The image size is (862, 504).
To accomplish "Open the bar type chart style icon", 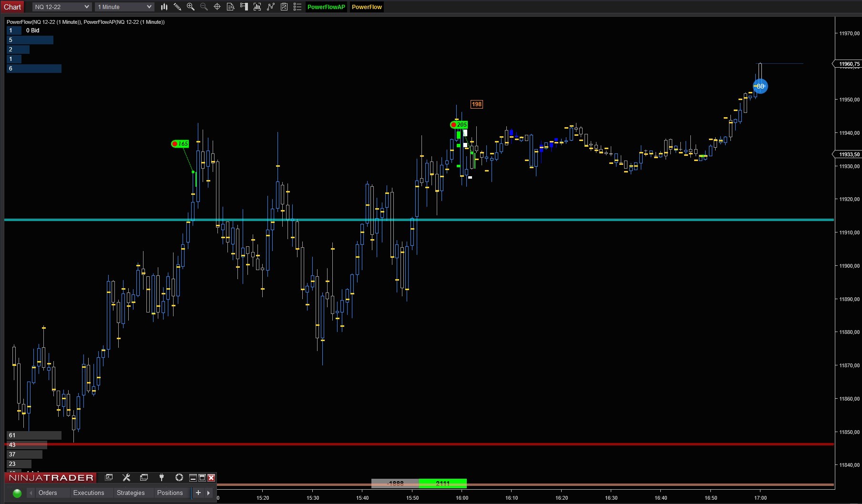I will 164,7.
